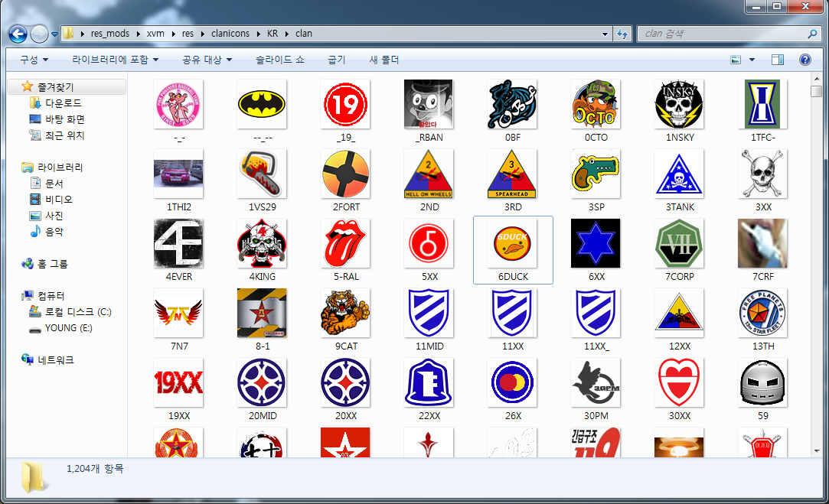
Task: Select the 2FORT clan icon
Action: click(345, 174)
